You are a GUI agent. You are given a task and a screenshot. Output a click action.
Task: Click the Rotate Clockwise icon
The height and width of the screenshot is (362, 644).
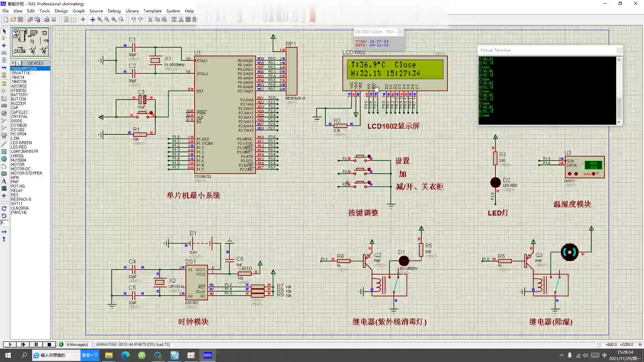tap(4, 208)
